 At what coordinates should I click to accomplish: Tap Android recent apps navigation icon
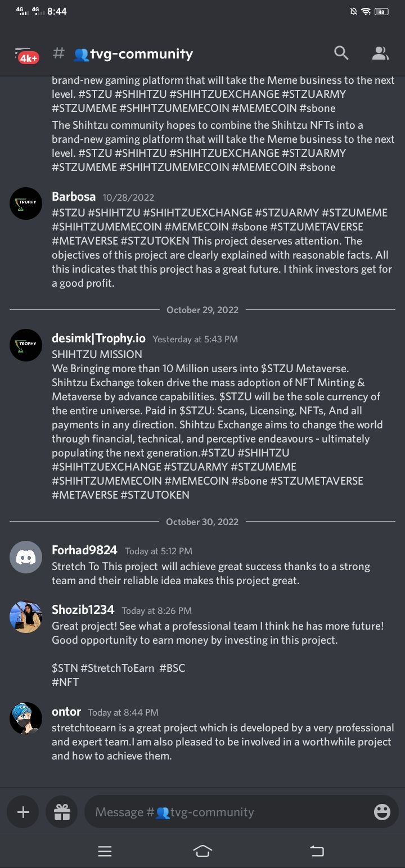[105, 851]
